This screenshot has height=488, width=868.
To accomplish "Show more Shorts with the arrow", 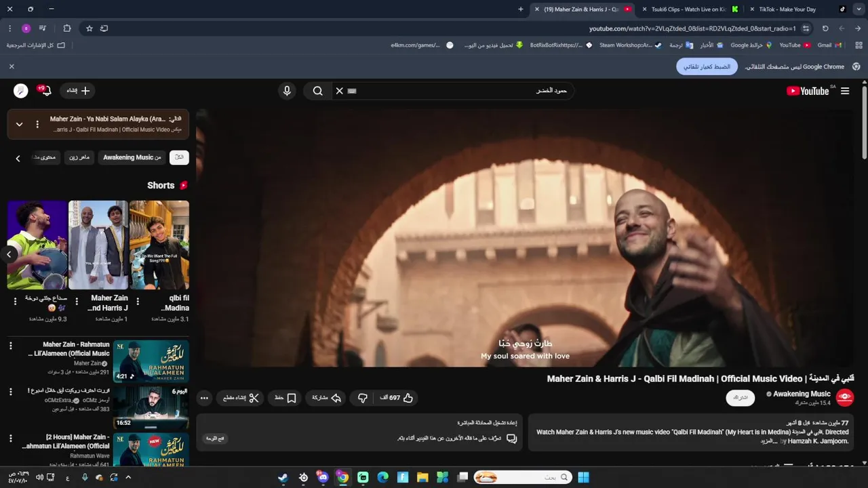I will (x=9, y=254).
